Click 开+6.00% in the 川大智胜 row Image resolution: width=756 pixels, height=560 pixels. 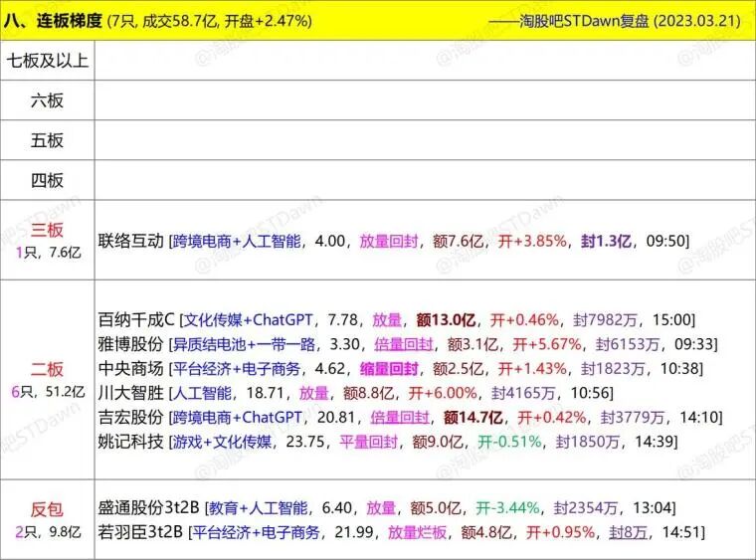443,393
